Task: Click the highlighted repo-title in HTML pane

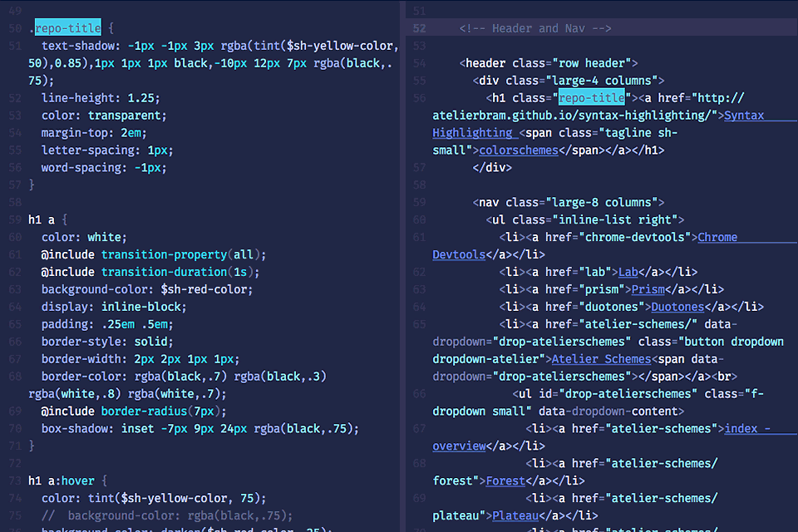Action: [592, 98]
